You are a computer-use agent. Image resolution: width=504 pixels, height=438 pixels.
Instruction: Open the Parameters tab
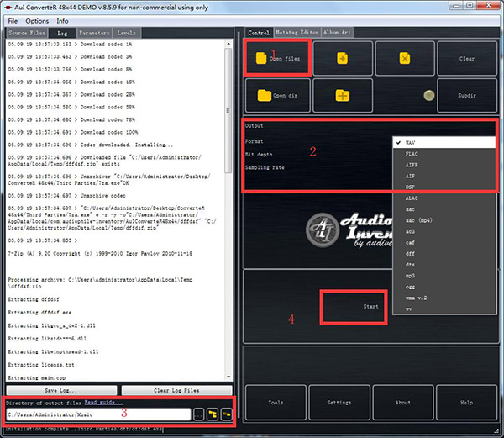point(94,33)
